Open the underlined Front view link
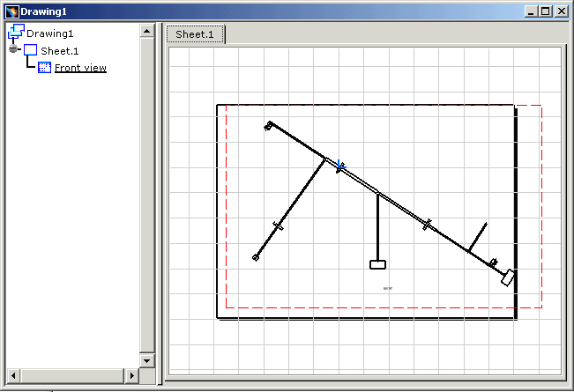 80,68
